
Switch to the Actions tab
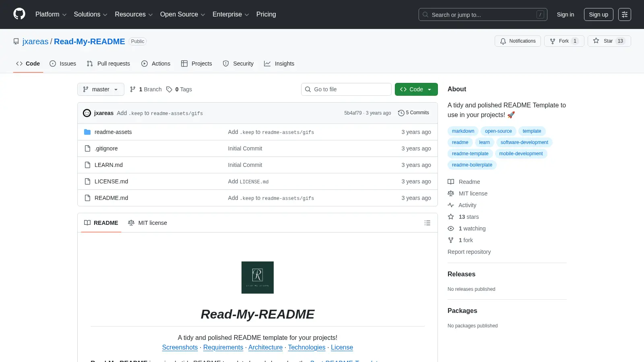156,64
